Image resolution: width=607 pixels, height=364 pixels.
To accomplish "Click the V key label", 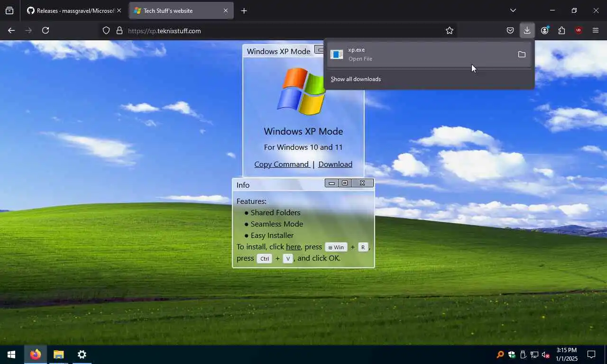I will 288,259.
